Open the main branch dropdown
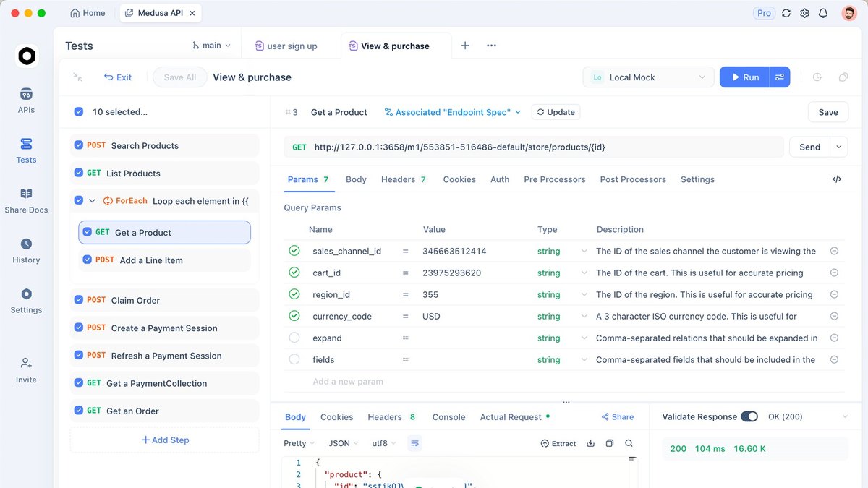Image resolution: width=868 pixels, height=488 pixels. (x=211, y=46)
